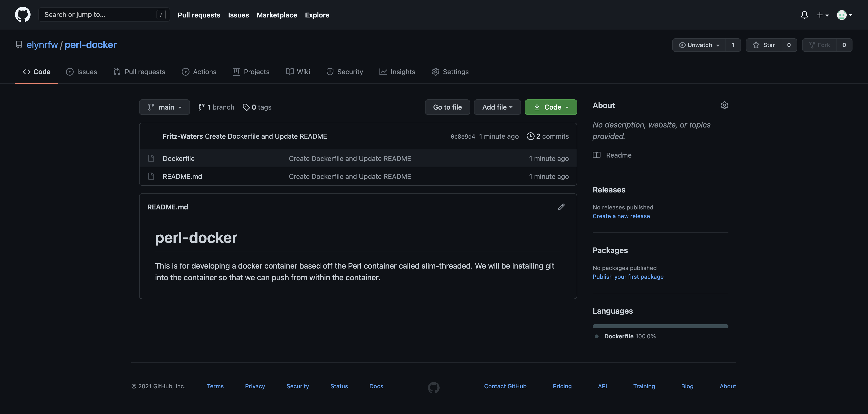Click the Fork button
This screenshot has height=414, width=868.
click(819, 45)
